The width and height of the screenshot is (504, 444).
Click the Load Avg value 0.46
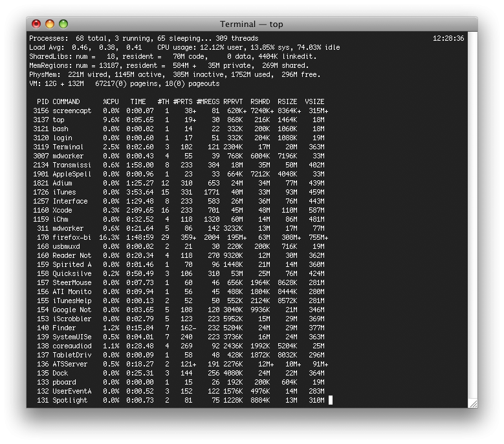point(80,48)
